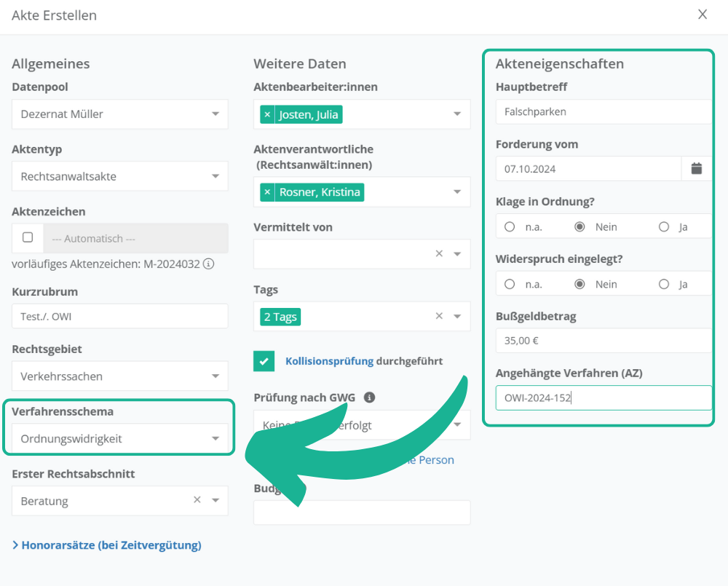Enable the Aktenzeichen manual entry checkbox
This screenshot has width=728, height=586.
(x=28, y=237)
